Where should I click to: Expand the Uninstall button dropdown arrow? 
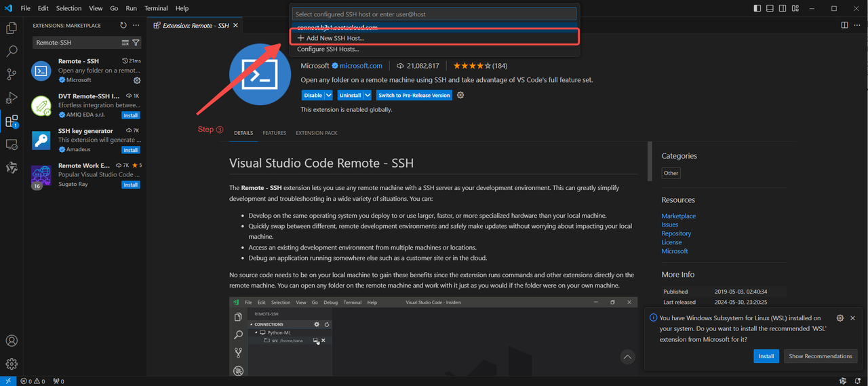(x=368, y=96)
